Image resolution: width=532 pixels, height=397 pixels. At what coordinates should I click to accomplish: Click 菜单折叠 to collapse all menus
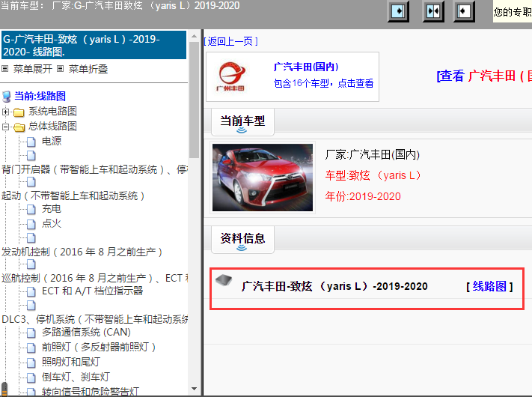(88, 69)
